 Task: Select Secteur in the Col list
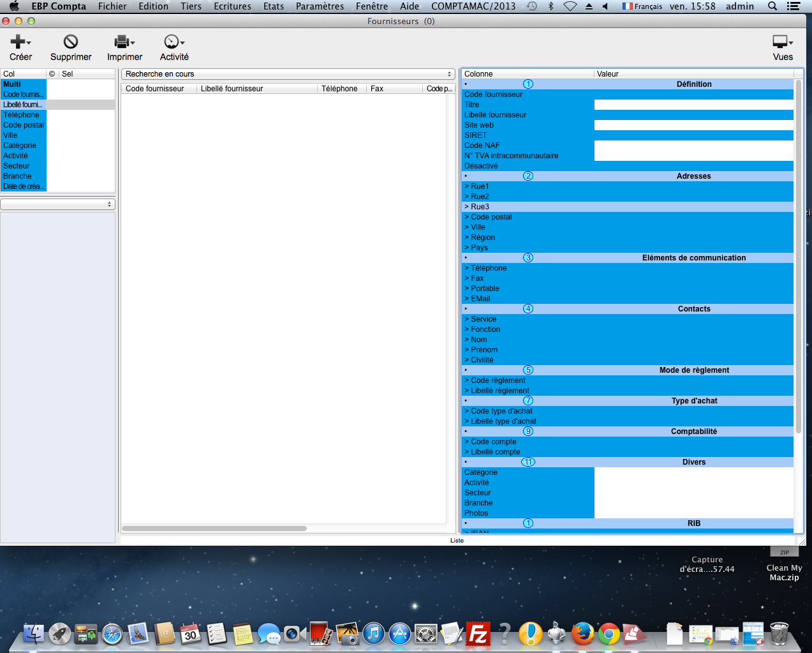point(24,166)
